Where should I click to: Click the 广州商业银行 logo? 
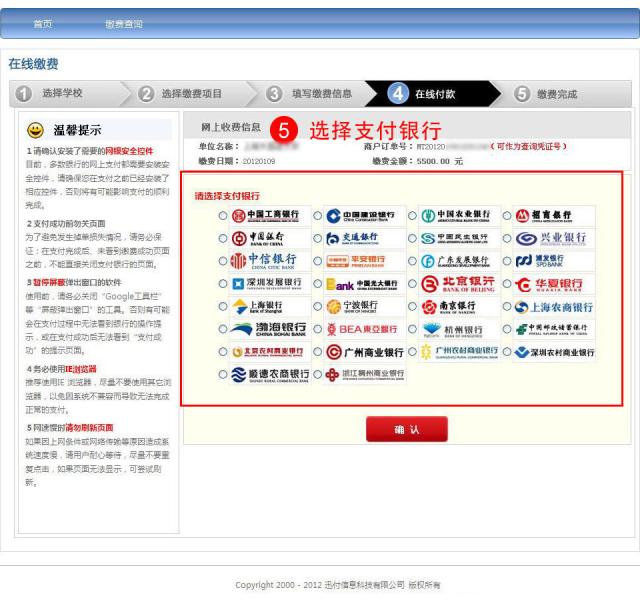click(x=365, y=351)
